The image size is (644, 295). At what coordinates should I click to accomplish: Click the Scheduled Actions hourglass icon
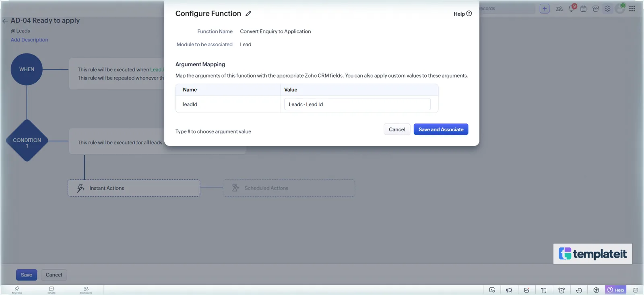[235, 188]
